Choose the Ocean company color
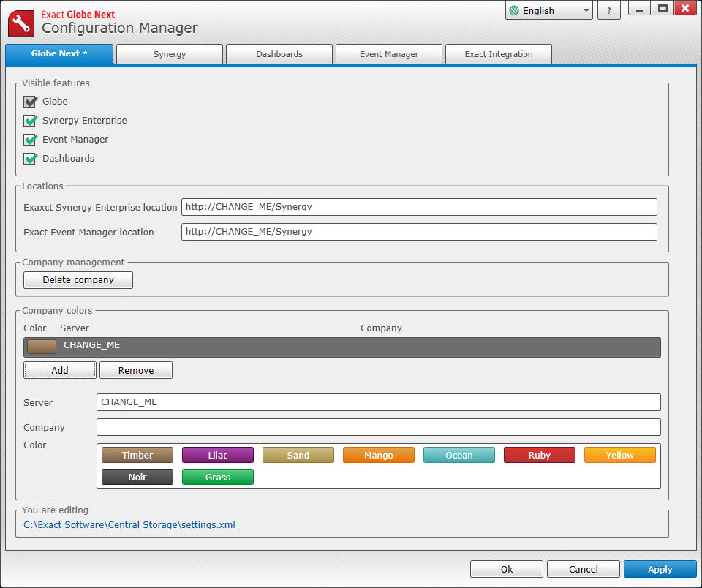 point(458,454)
